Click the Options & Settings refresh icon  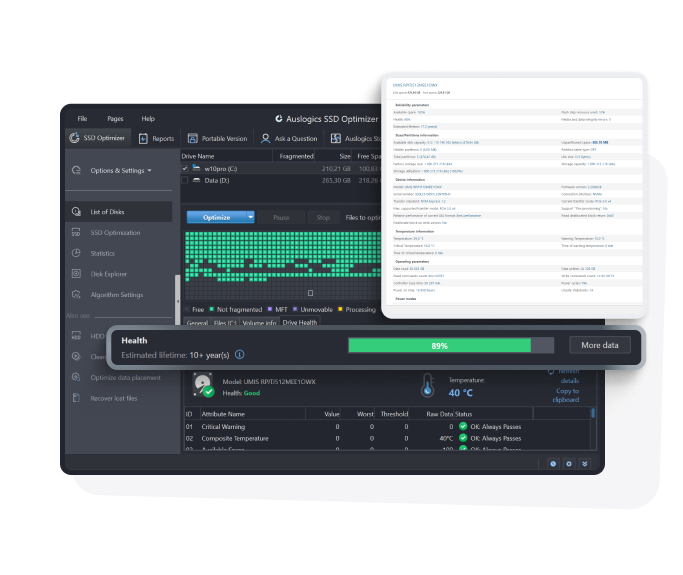77,170
